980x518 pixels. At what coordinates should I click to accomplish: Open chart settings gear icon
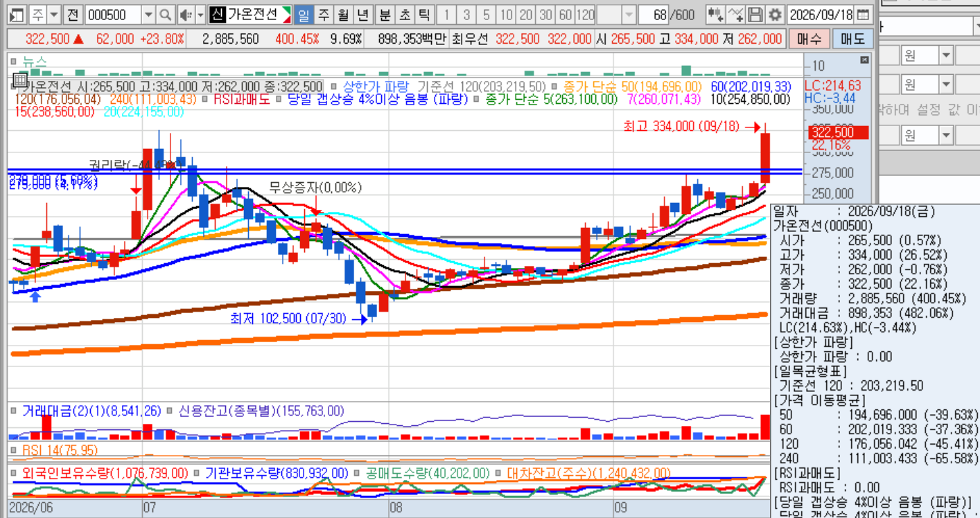click(x=775, y=15)
